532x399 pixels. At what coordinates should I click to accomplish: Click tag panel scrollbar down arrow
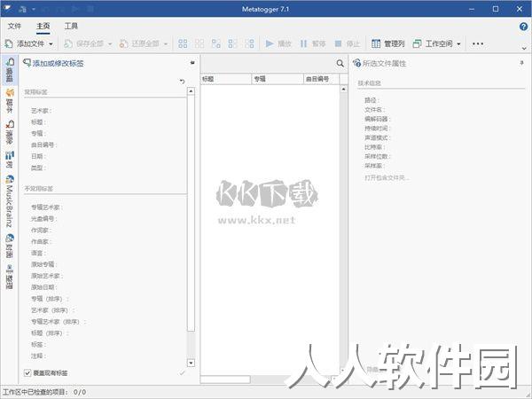tap(191, 363)
